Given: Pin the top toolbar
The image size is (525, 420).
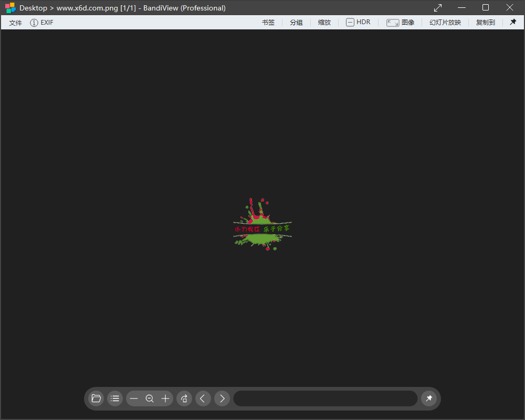Looking at the screenshot, I should [x=513, y=22].
